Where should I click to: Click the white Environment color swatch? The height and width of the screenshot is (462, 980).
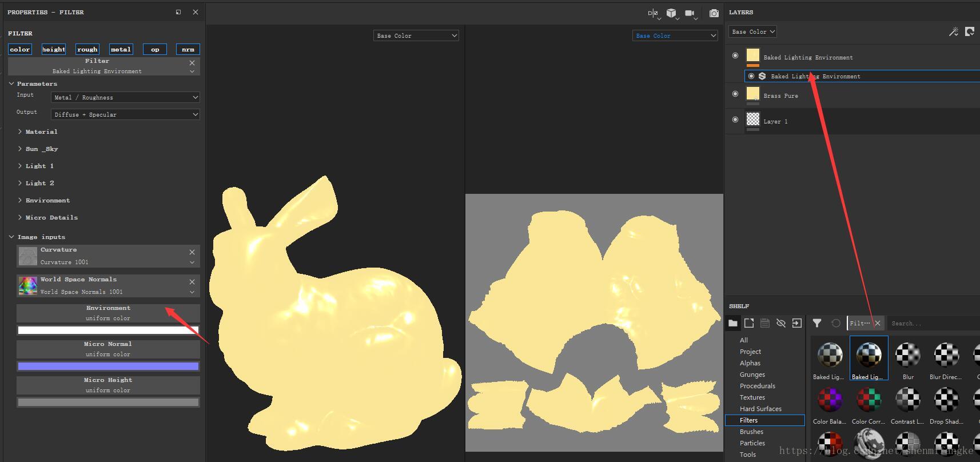pyautogui.click(x=108, y=330)
